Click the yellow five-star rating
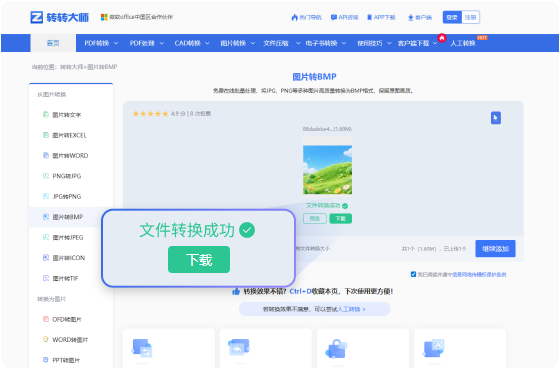This screenshot has width=560, height=369. click(150, 114)
